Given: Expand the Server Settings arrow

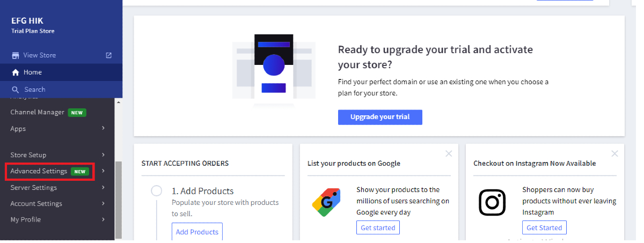Looking at the screenshot, I should coord(103,188).
